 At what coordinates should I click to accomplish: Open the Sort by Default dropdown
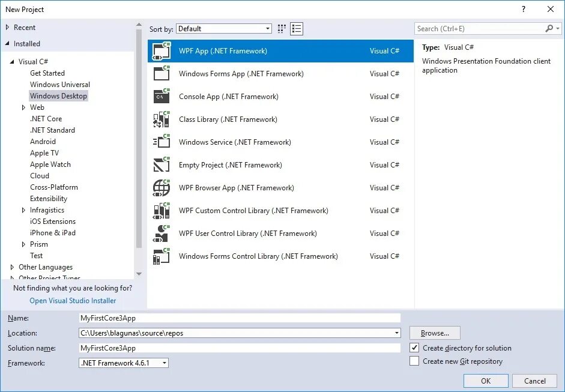click(x=224, y=29)
